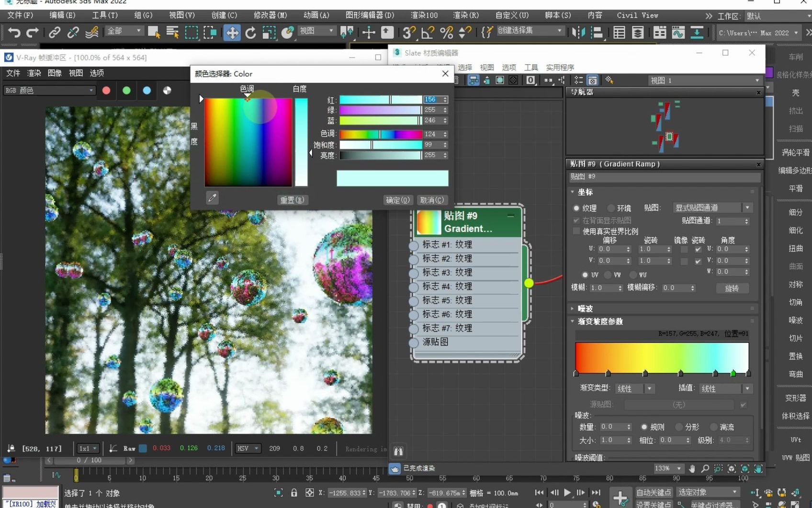Toggle the 3D Snaps icon
The image size is (812, 508).
coord(408,33)
